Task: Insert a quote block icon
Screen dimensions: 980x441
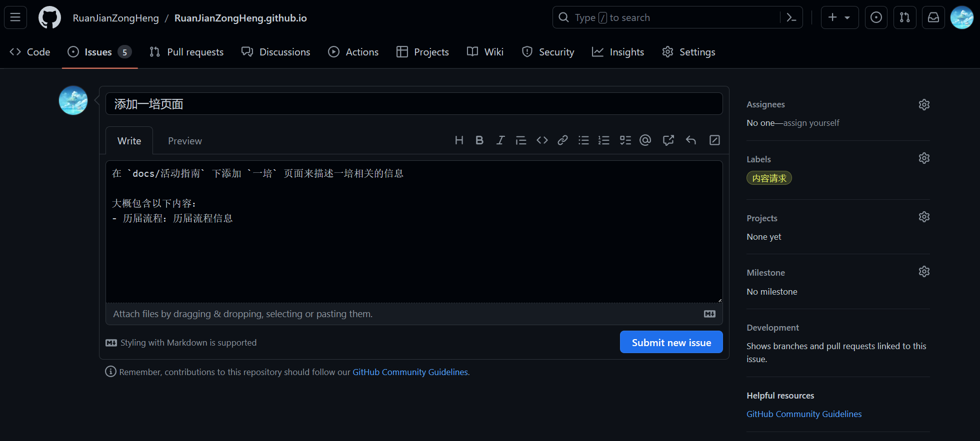Action: 521,140
